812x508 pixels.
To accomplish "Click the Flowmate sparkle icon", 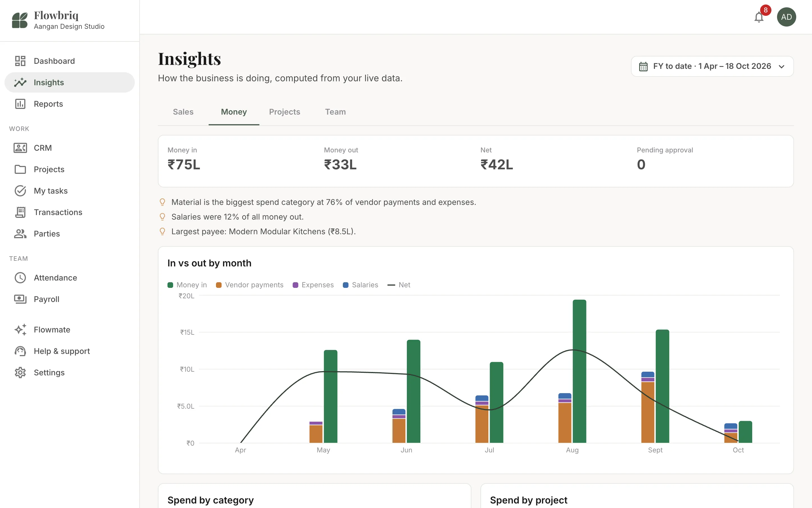I will tap(20, 330).
